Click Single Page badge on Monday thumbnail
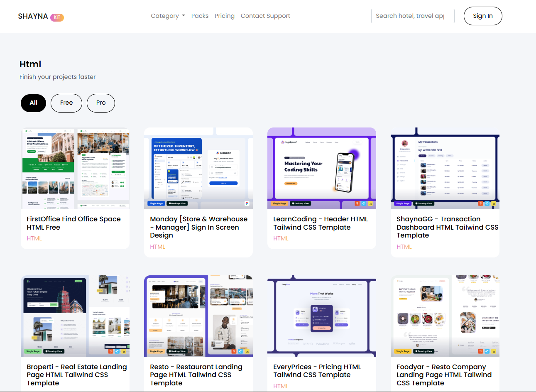Screen dimensions: 536x392 (156, 203)
